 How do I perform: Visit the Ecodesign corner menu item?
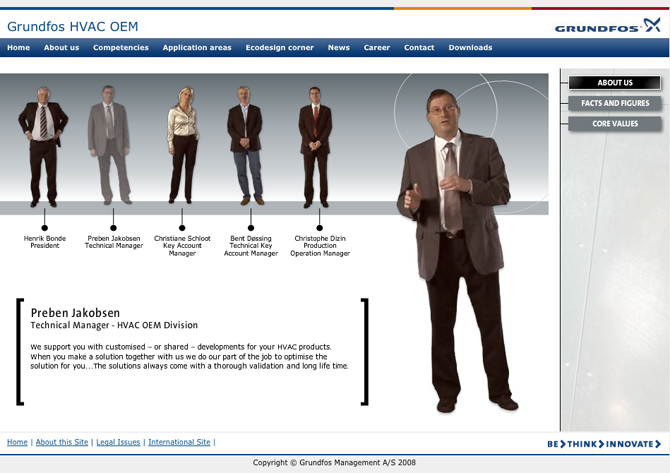pos(279,47)
